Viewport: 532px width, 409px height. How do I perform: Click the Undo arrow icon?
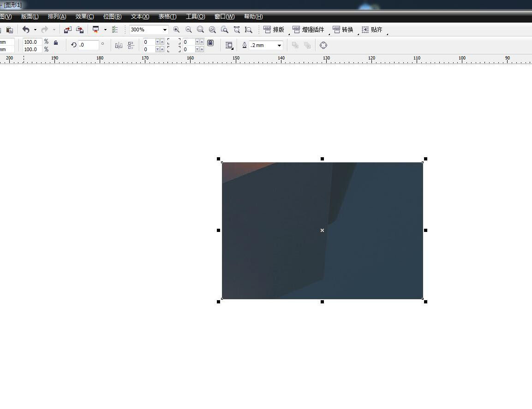pos(26,30)
